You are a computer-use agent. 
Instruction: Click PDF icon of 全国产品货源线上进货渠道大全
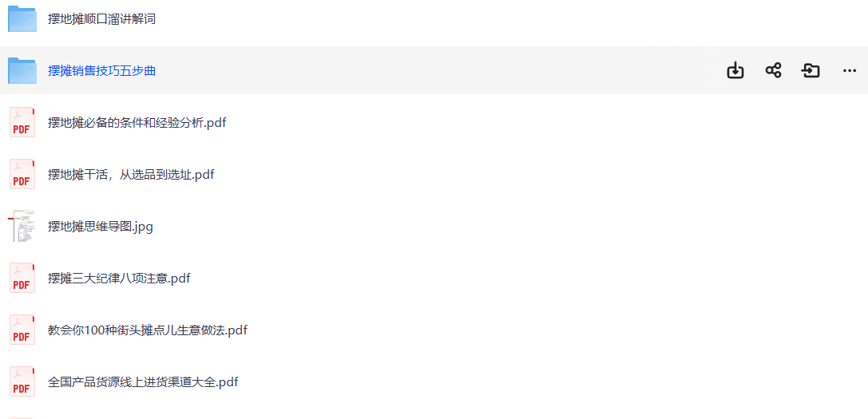22,382
